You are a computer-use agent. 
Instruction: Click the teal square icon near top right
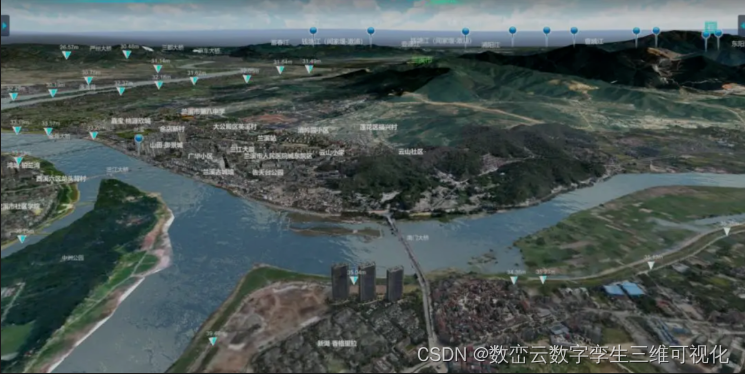711,27
